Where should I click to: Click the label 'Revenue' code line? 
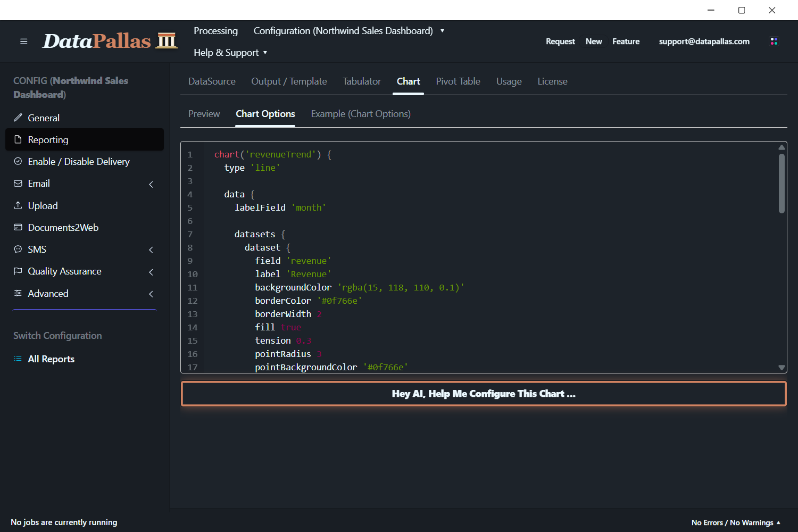click(x=293, y=274)
